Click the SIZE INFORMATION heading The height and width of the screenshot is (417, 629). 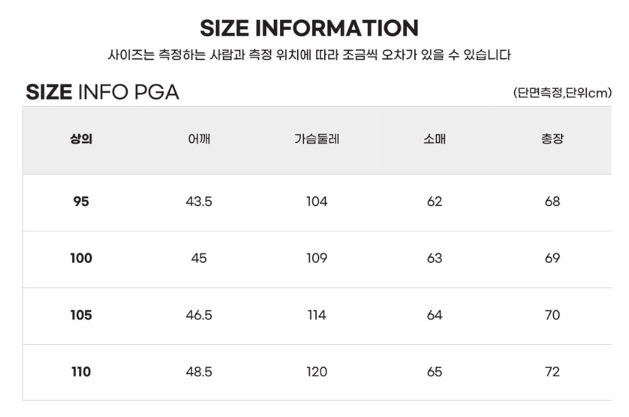click(x=309, y=27)
